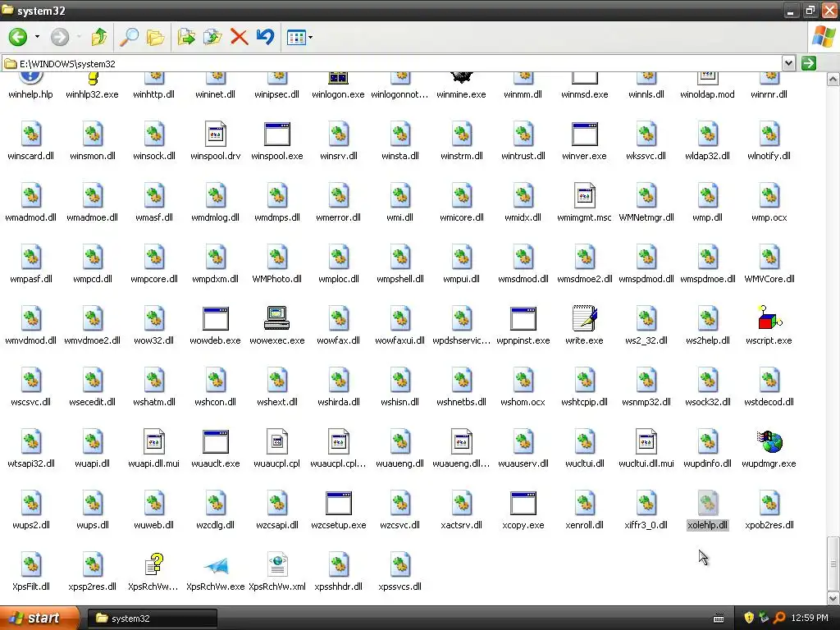Select the write.exe notepad icon

(x=584, y=317)
